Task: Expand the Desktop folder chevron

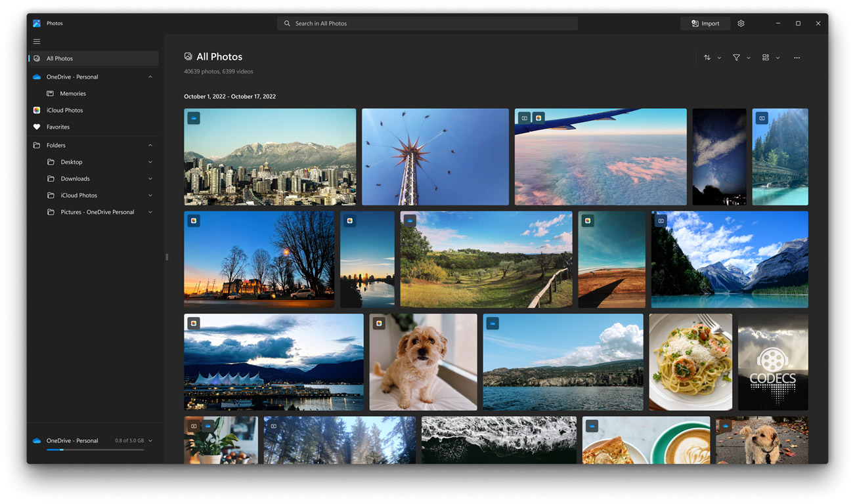Action: (x=150, y=162)
